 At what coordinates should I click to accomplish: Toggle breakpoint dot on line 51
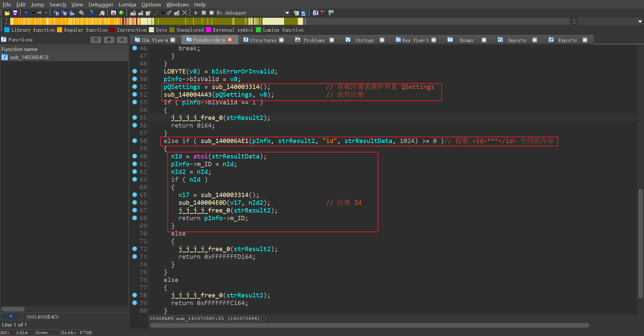coord(135,87)
